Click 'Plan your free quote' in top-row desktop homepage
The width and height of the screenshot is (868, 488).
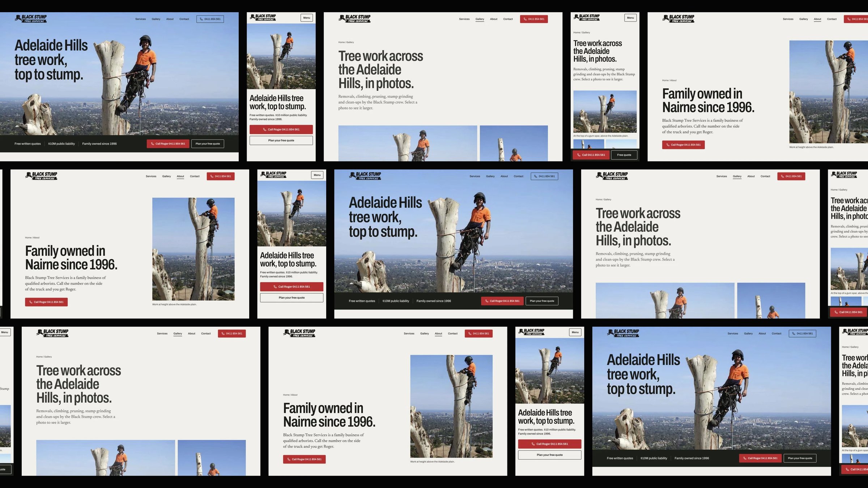point(208,144)
